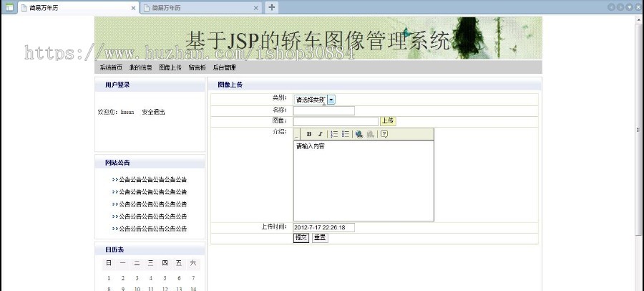Click the 网站公告 panel header

(x=150, y=163)
